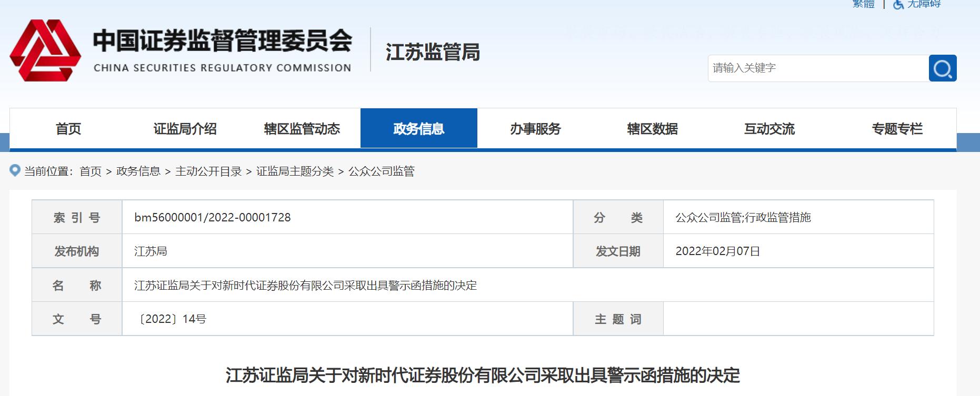Open the 证监局介绍 navigation tab
The height and width of the screenshot is (396, 980).
click(x=185, y=129)
